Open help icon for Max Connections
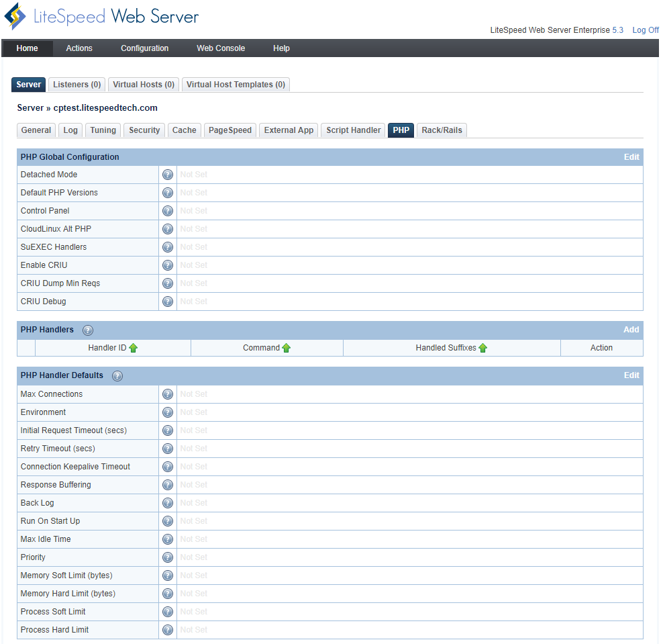The image size is (663, 644). [168, 394]
